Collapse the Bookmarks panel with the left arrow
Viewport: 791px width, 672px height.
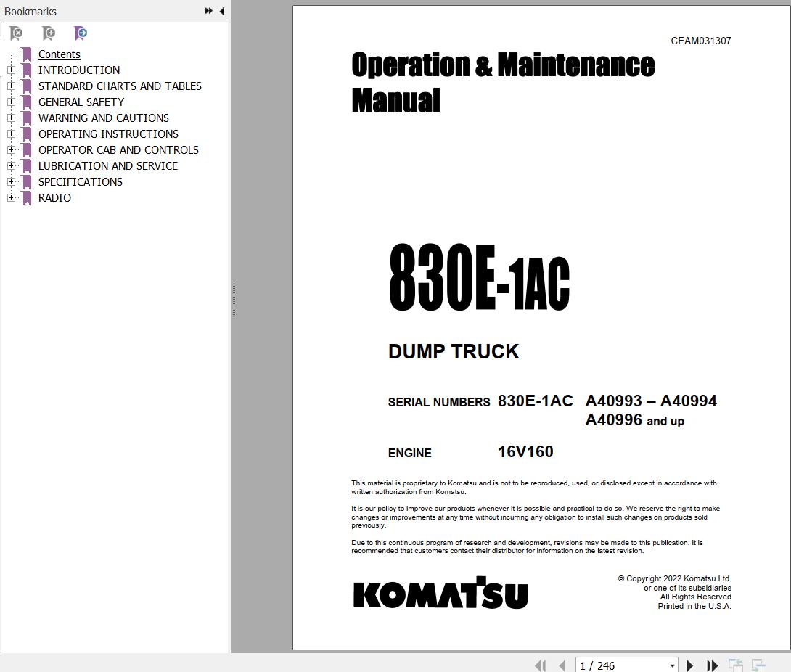[x=222, y=11]
